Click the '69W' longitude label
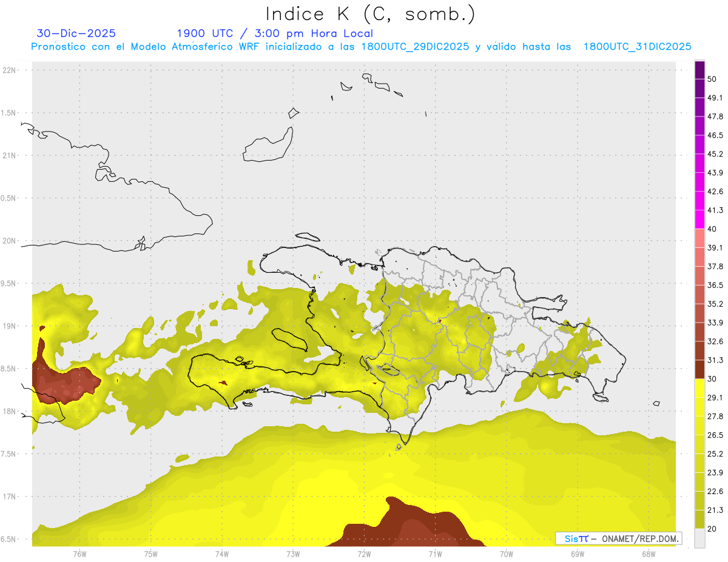This screenshot has width=728, height=562. tap(578, 554)
